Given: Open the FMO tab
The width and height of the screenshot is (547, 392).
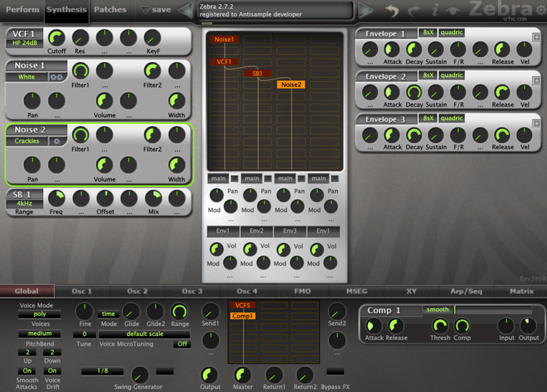Looking at the screenshot, I should (302, 291).
